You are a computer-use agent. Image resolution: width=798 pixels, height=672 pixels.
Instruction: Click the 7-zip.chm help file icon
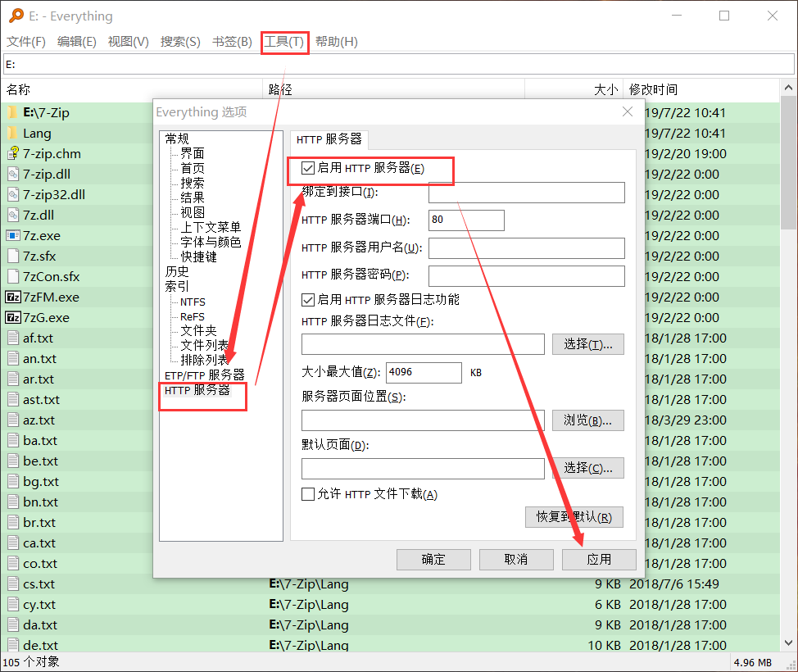[15, 153]
